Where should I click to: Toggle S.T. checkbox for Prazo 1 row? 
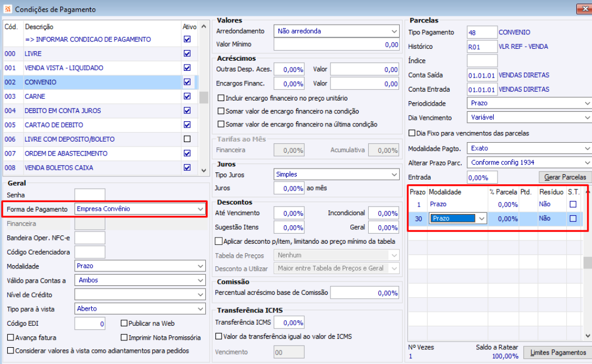(573, 204)
